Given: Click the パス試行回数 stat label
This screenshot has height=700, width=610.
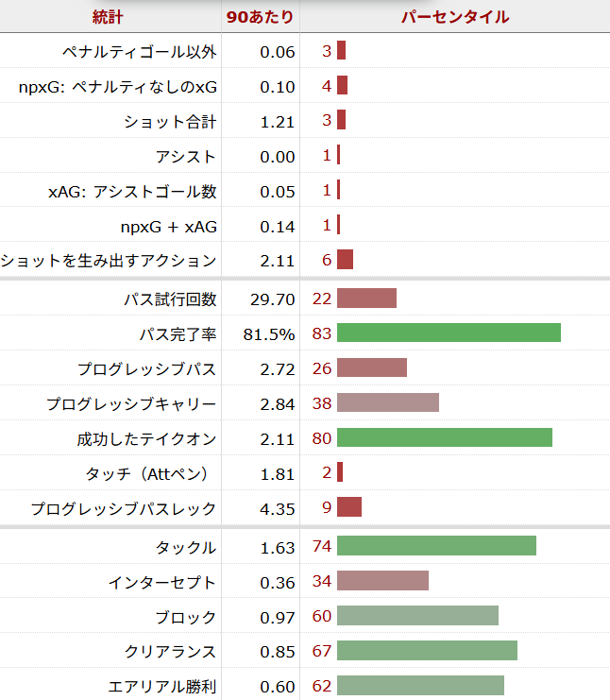Looking at the screenshot, I should coord(169,299).
